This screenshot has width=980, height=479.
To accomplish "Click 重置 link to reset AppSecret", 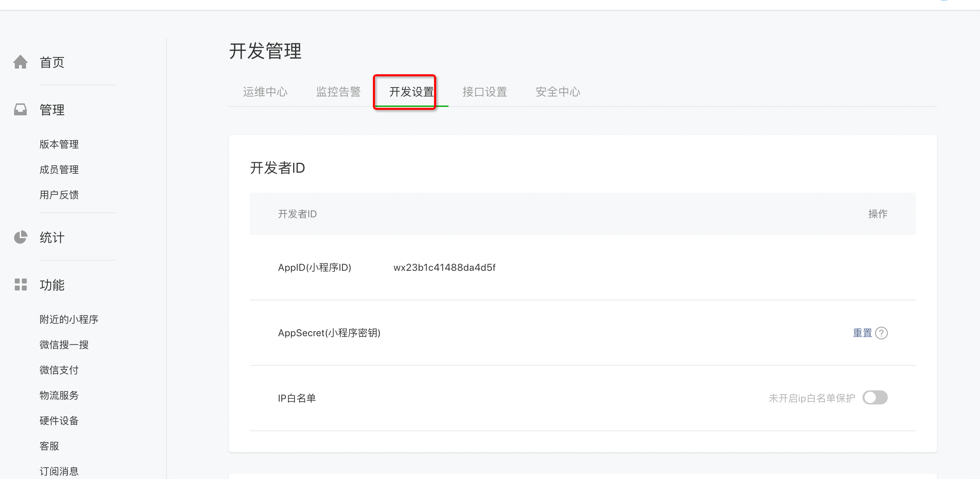I will point(862,333).
